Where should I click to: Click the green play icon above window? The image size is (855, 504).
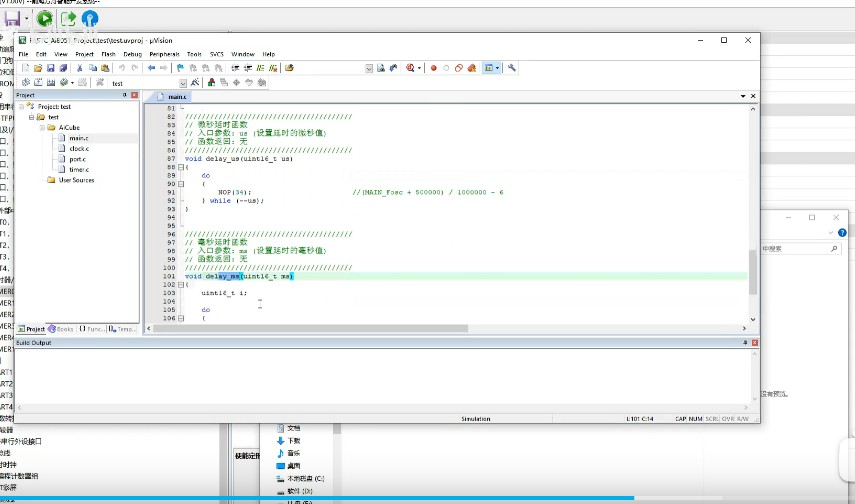(x=45, y=18)
